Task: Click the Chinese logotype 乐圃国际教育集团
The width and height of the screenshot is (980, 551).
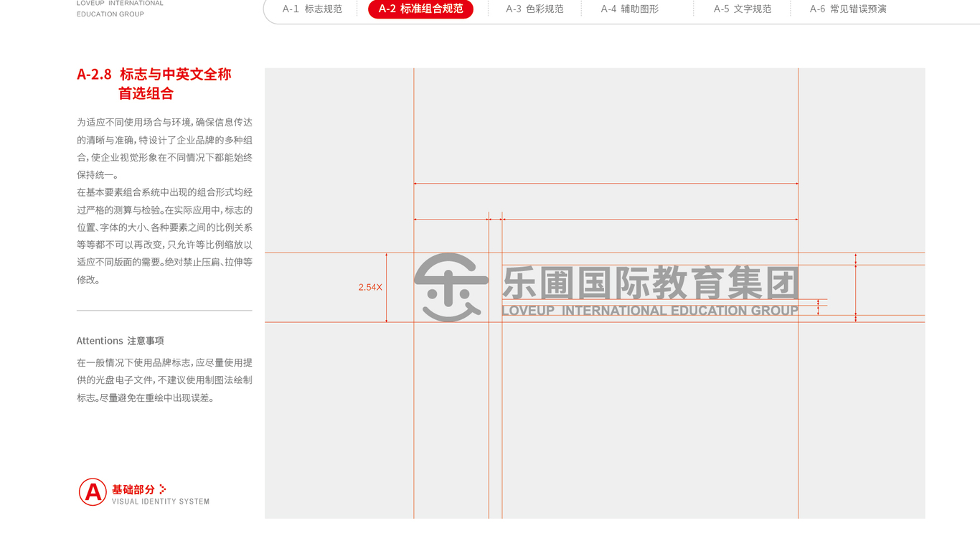Action: [x=650, y=283]
